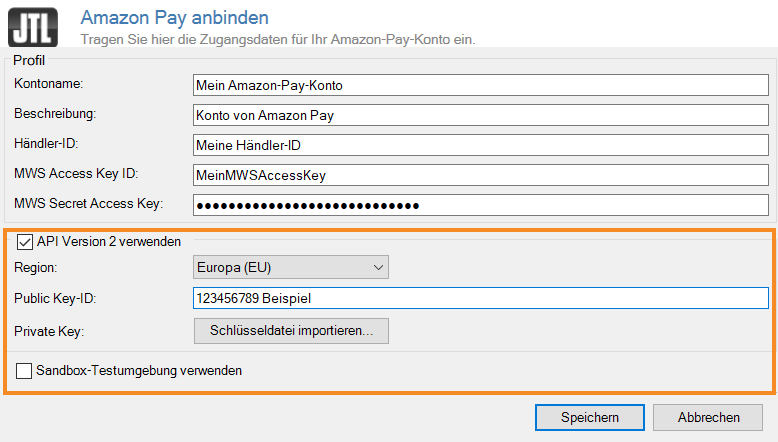This screenshot has height=442, width=778.
Task: Focus the Beschreibung text field
Action: click(479, 115)
